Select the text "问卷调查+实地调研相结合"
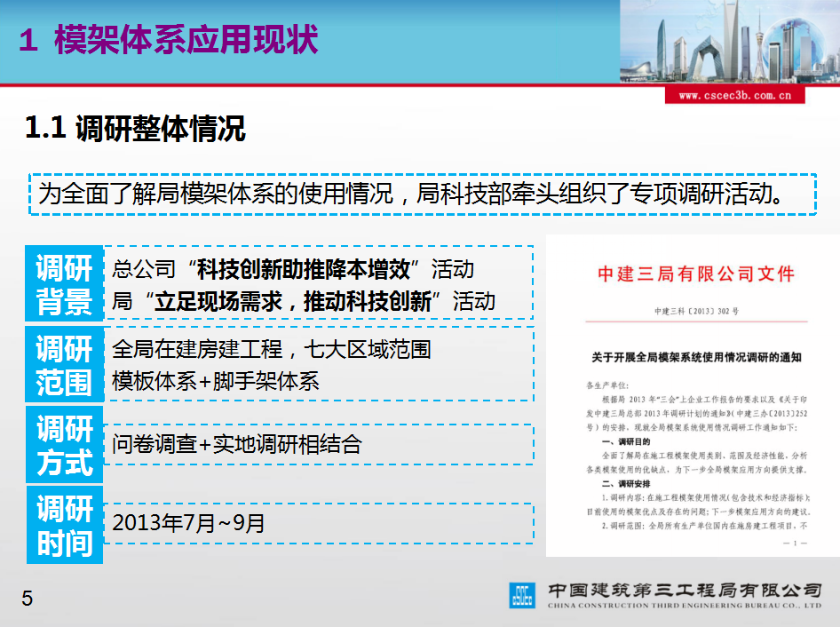Viewport: 840px width, 627px height. click(x=237, y=444)
